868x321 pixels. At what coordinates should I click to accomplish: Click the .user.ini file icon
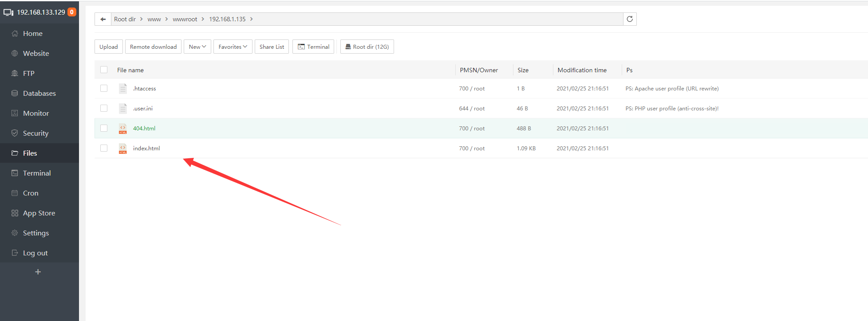pyautogui.click(x=123, y=109)
